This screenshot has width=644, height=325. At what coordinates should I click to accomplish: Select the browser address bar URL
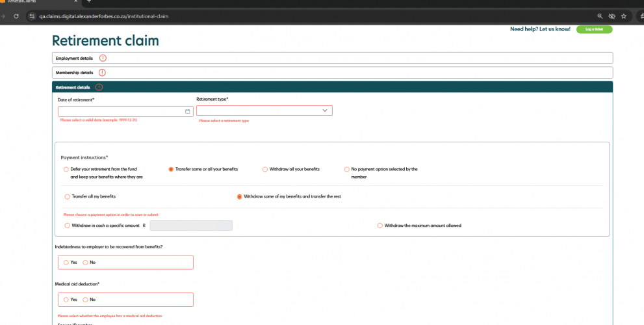[x=104, y=16]
